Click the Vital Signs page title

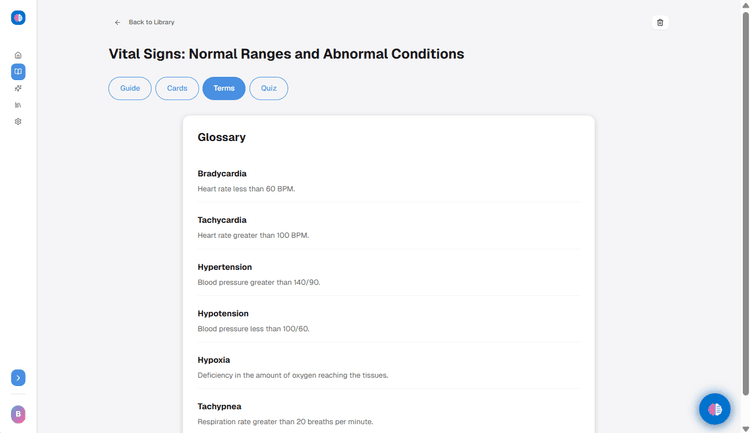pyautogui.click(x=286, y=54)
